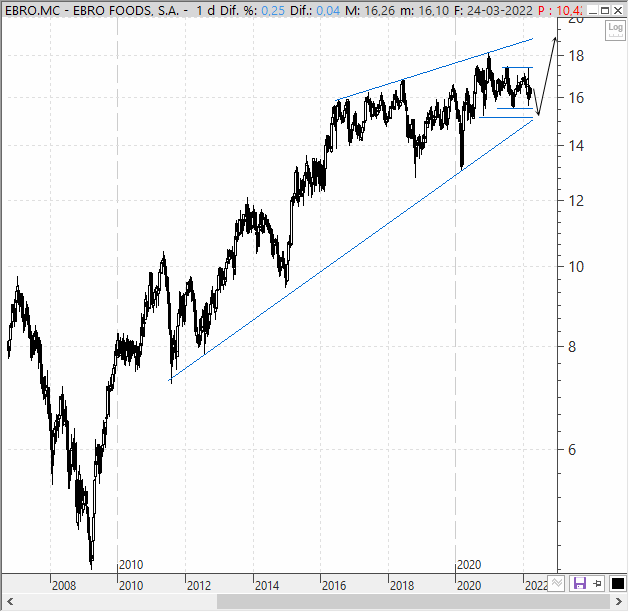Screen dimensions: 629x612
Task: Click the EBRO.MC ticker in the title
Action: 31,11
